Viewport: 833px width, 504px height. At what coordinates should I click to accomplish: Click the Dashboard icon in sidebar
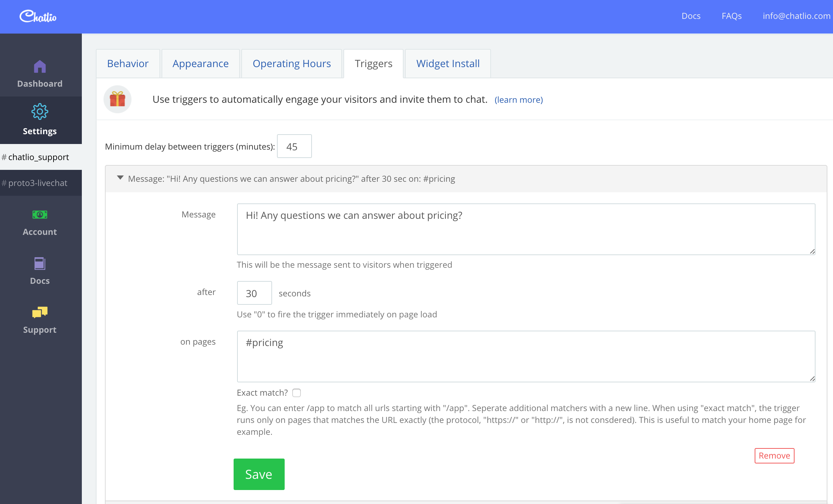point(41,66)
